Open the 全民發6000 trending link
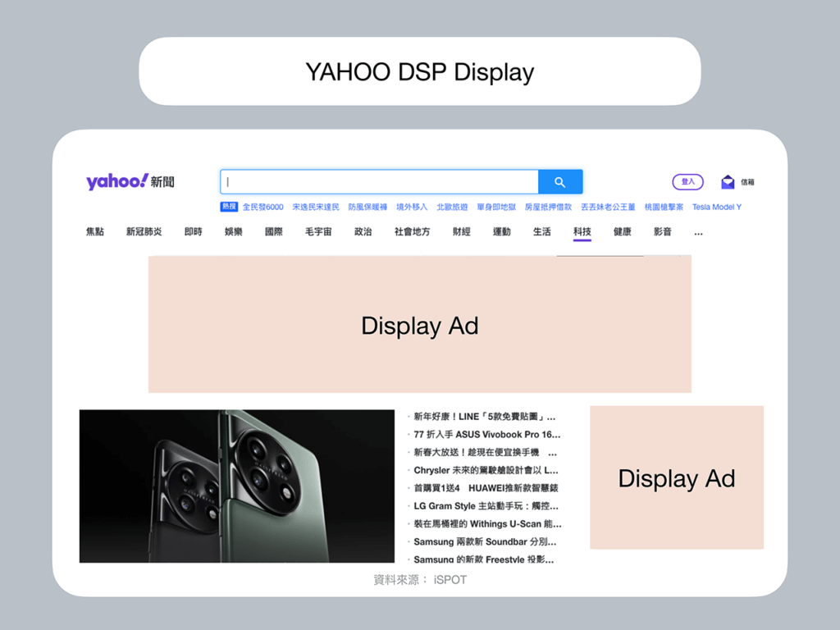This screenshot has height=630, width=840. [264, 206]
